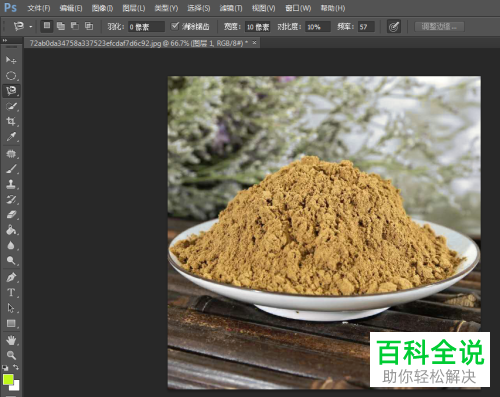Open the tool preset picker arrow
The width and height of the screenshot is (500, 397).
tap(30, 27)
